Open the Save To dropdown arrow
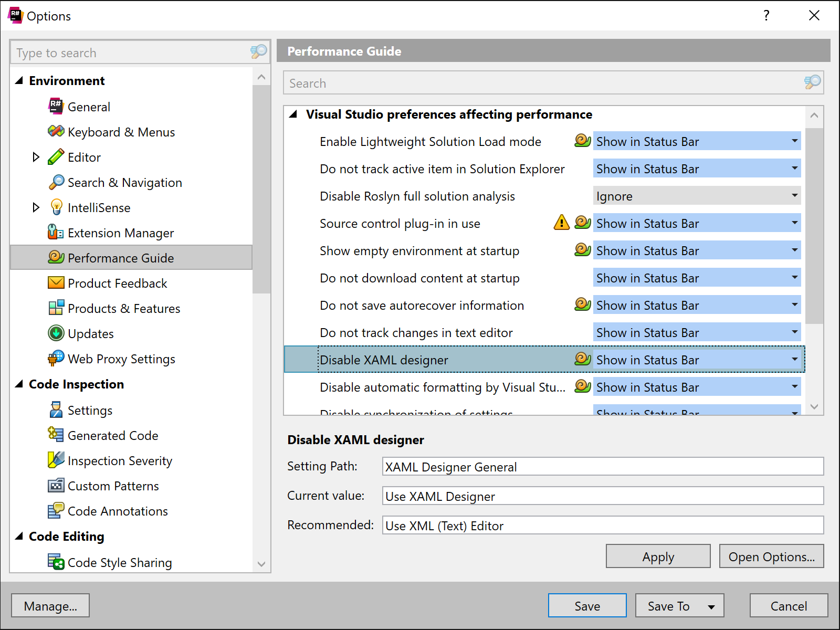 tap(711, 607)
